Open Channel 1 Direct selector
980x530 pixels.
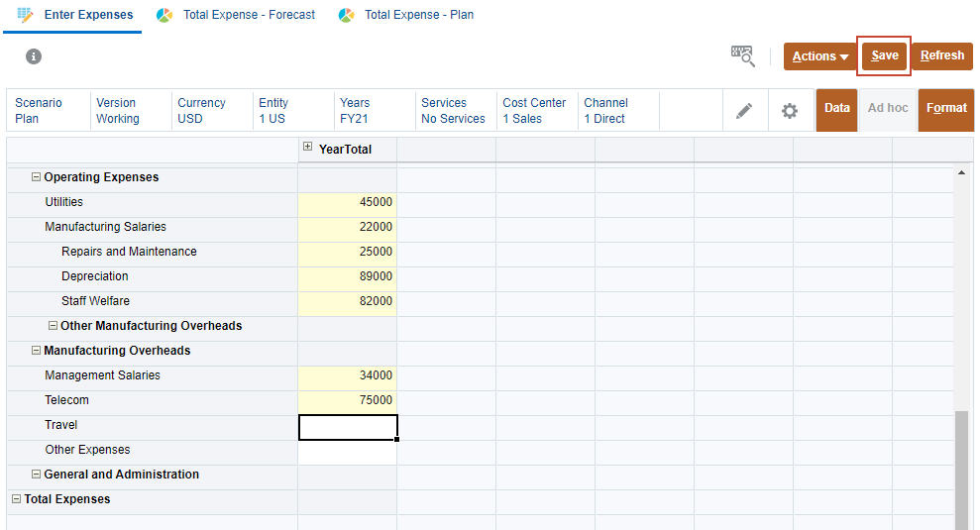618,111
